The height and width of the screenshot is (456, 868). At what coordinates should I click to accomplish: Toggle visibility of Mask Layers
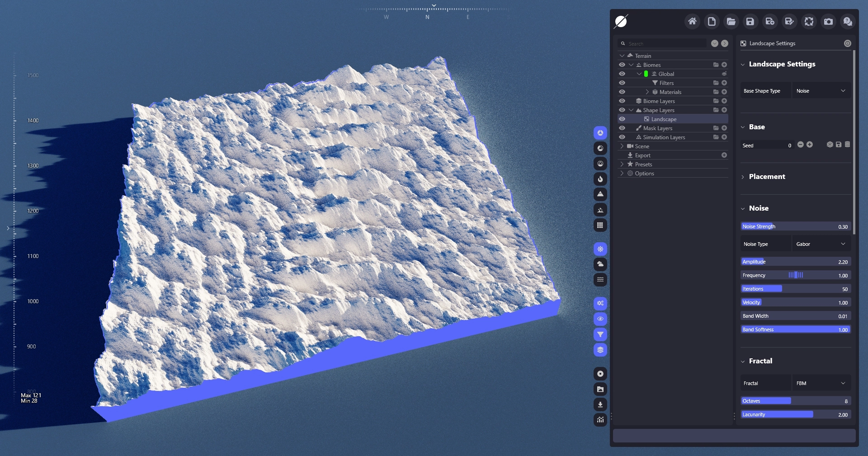(x=622, y=128)
